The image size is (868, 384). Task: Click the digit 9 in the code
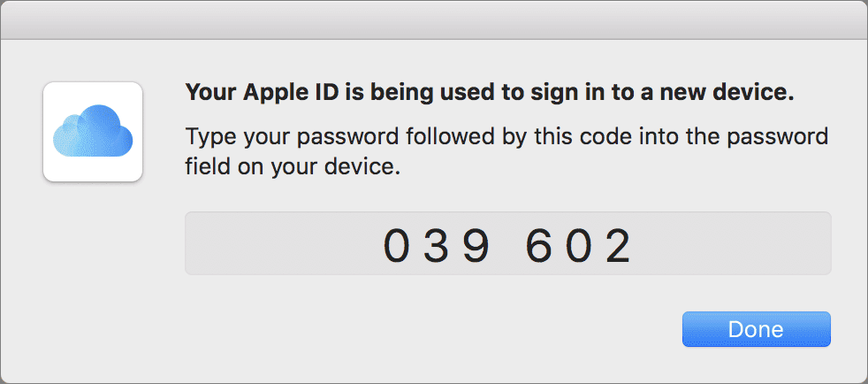click(x=477, y=245)
